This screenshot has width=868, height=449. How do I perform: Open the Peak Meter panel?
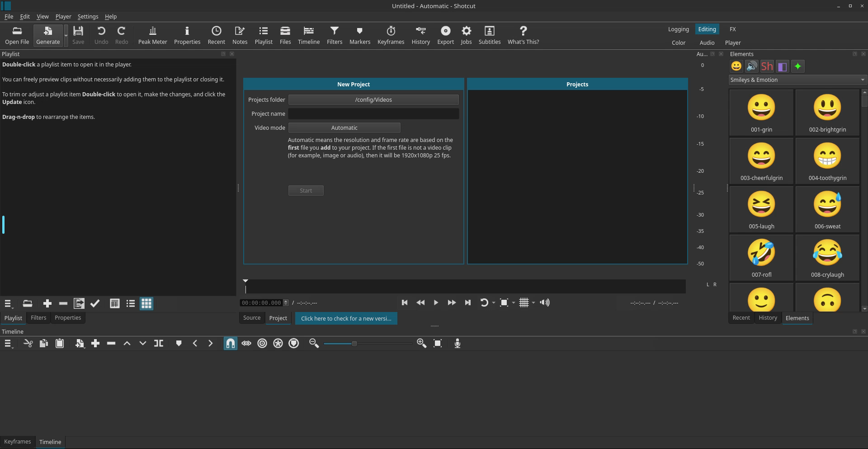(152, 35)
